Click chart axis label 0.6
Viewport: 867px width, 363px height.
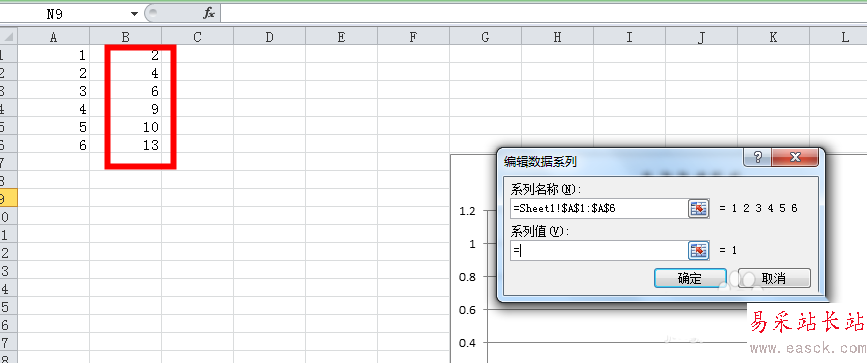pyautogui.click(x=468, y=310)
